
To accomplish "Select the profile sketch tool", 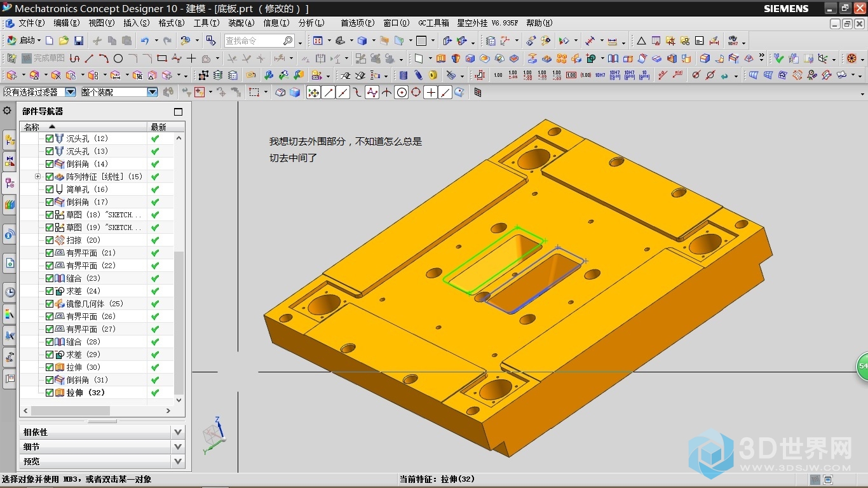I will (x=75, y=58).
